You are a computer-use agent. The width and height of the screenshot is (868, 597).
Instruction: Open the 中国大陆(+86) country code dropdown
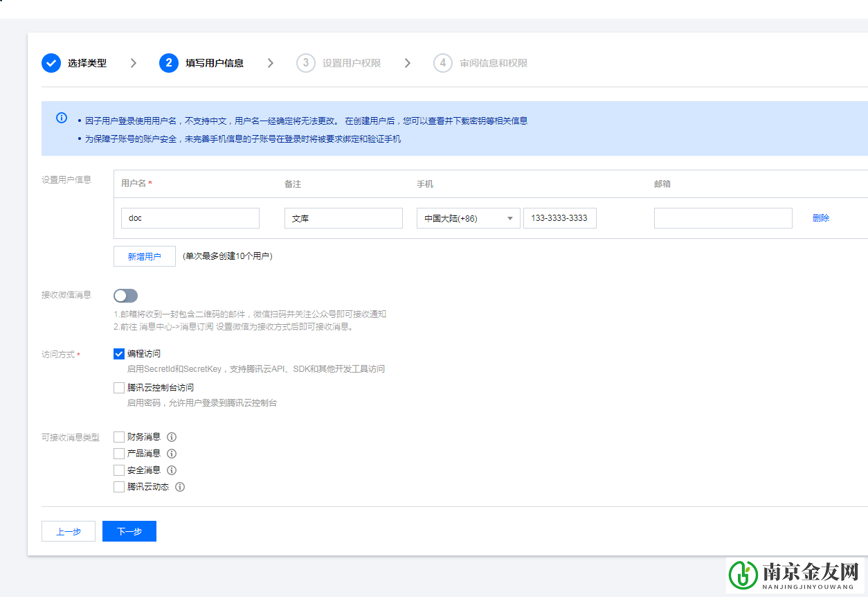468,217
